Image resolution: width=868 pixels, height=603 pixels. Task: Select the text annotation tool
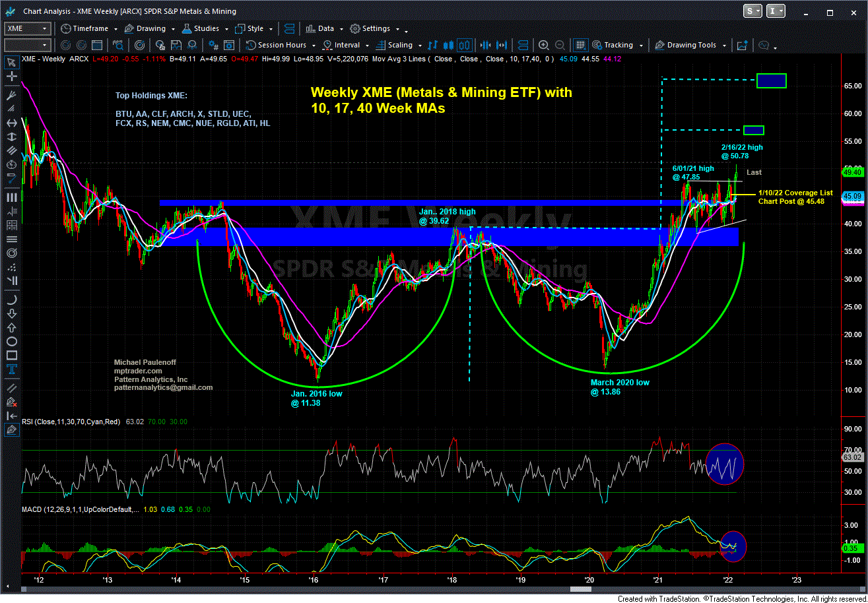click(x=12, y=369)
